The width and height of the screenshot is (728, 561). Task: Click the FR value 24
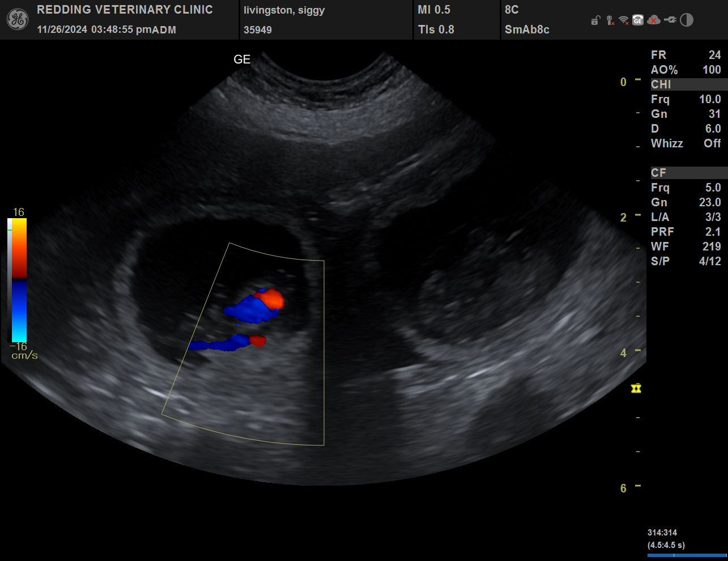[714, 55]
